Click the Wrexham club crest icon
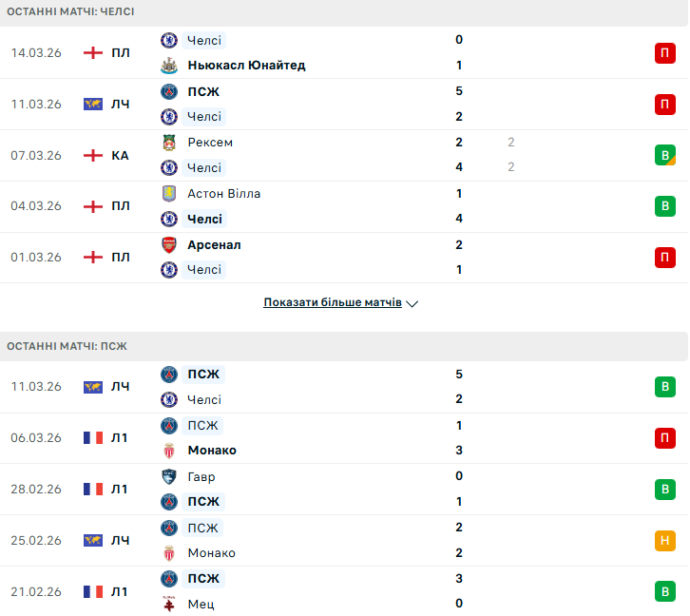Screen dimensions: 690x616 pos(169,143)
